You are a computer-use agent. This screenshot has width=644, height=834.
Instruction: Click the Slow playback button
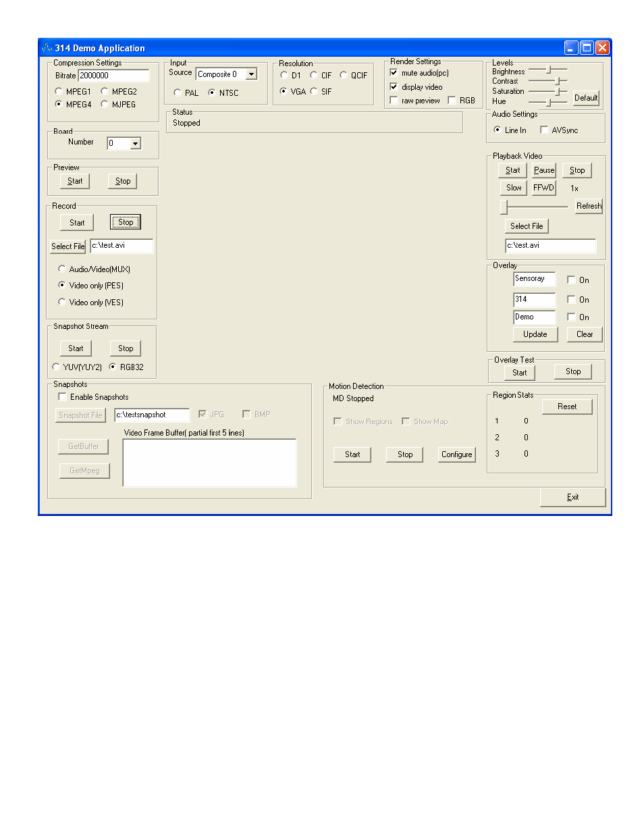pos(514,188)
